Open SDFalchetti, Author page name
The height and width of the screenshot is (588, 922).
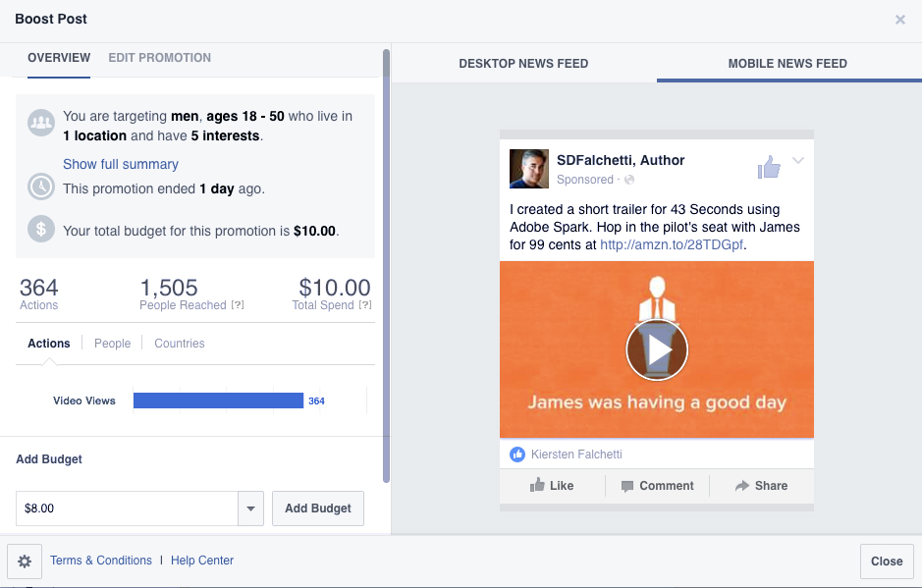621,160
